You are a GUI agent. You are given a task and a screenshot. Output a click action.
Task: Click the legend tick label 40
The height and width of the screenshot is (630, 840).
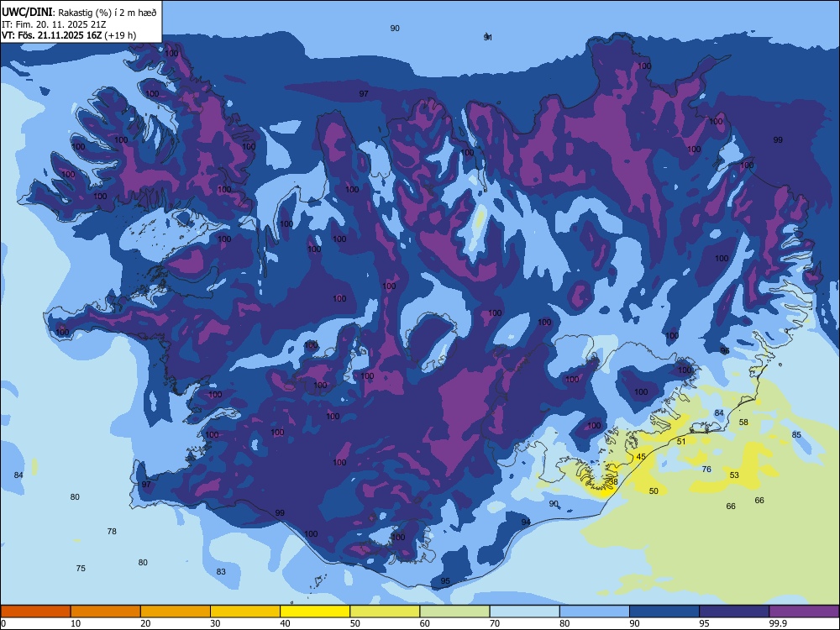(x=285, y=623)
